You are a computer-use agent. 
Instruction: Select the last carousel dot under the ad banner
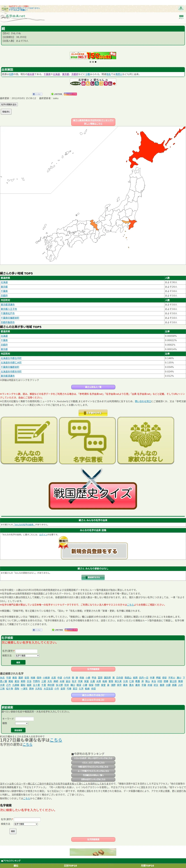[95, 62]
